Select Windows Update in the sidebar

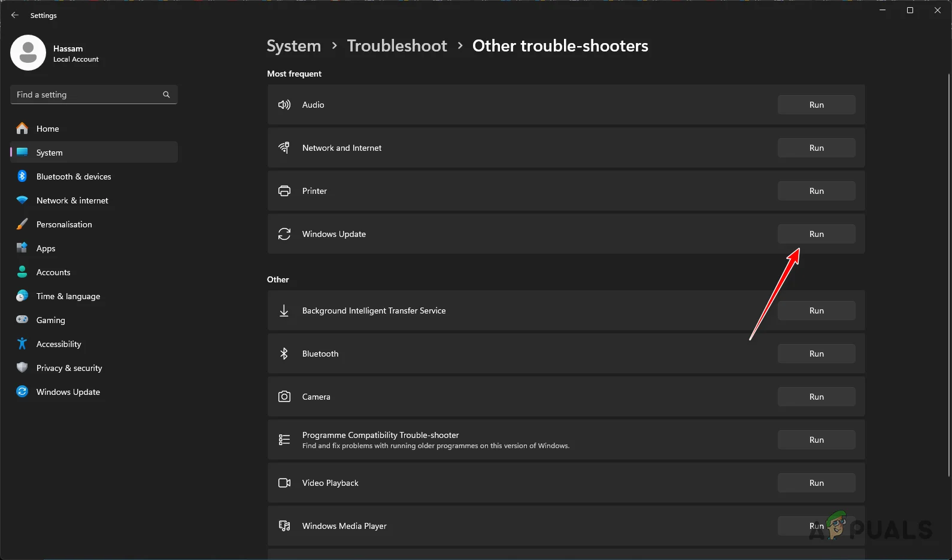pos(68,392)
